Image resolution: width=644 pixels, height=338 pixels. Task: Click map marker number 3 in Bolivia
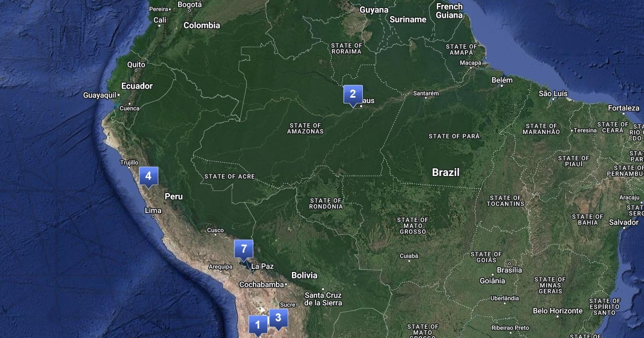(278, 318)
